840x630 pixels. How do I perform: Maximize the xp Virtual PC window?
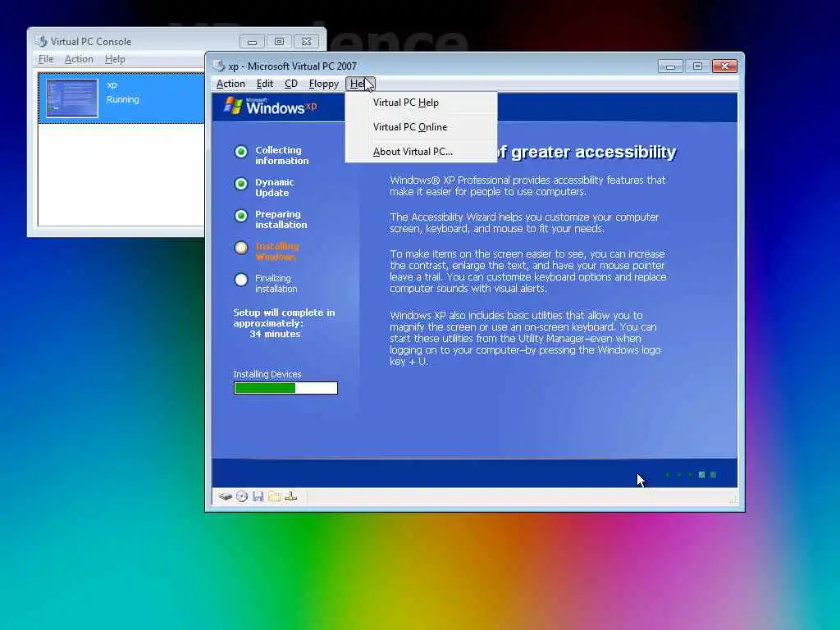pyautogui.click(x=697, y=66)
